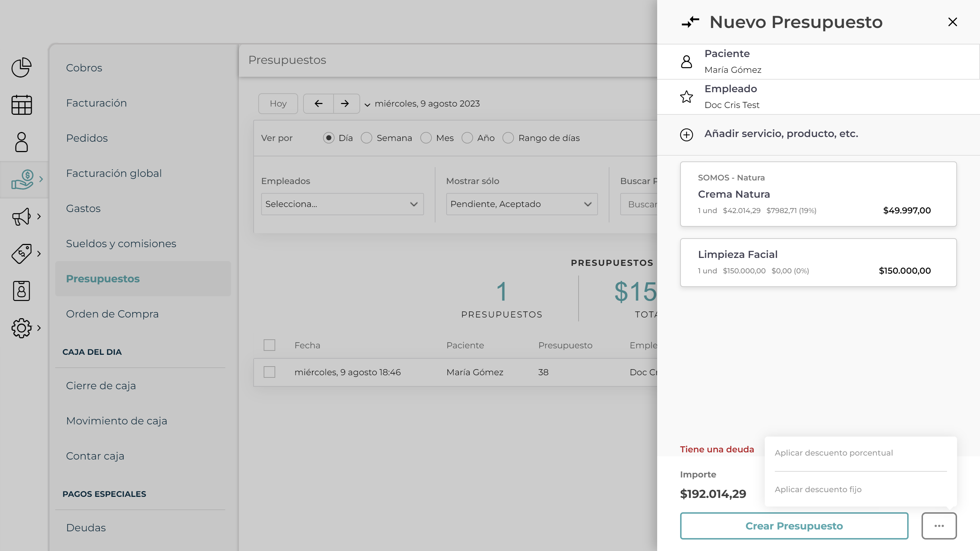Open the three-dots more options button
The width and height of the screenshot is (980, 551).
(939, 526)
